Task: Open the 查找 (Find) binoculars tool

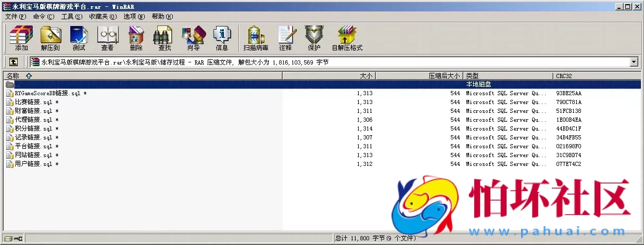Action: tap(164, 38)
